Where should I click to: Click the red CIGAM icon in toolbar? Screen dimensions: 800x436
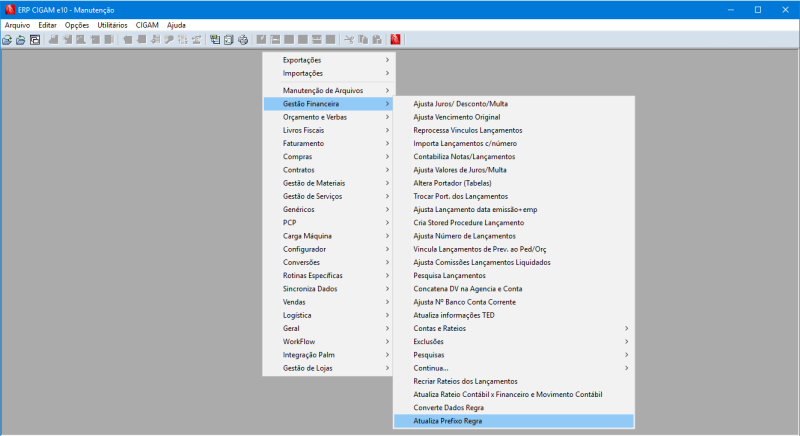pos(395,40)
